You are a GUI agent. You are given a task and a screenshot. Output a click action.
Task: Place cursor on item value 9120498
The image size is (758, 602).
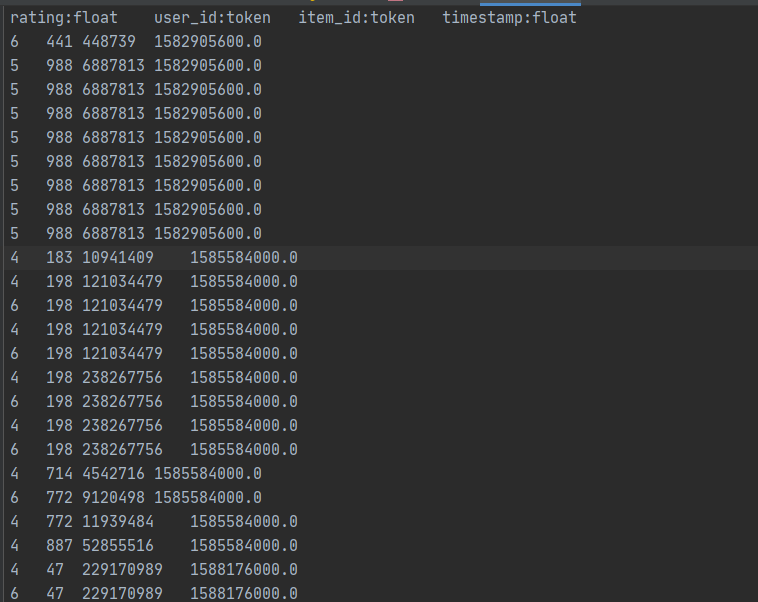tap(113, 497)
